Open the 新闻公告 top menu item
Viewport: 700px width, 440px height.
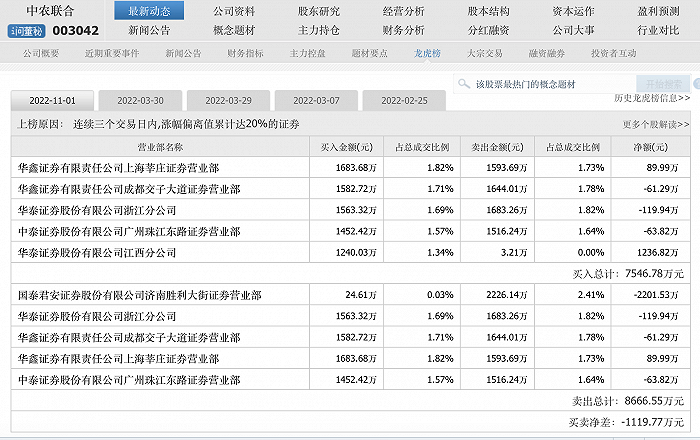click(149, 30)
